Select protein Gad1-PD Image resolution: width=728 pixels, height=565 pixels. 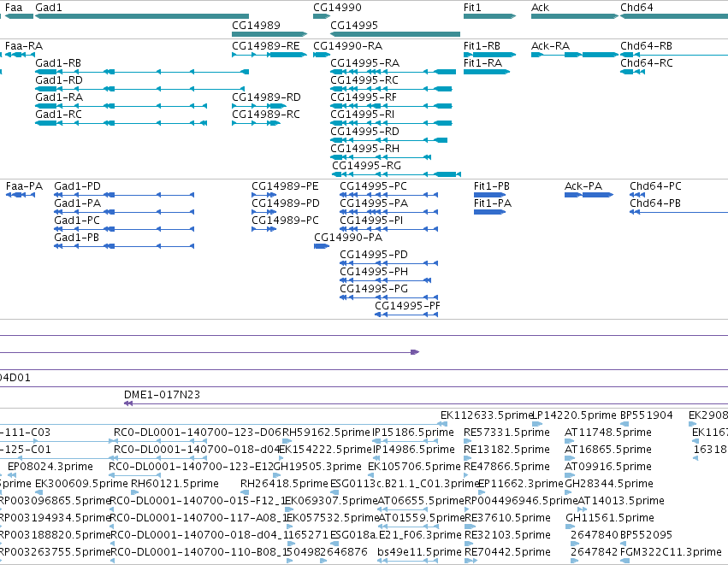[124, 195]
